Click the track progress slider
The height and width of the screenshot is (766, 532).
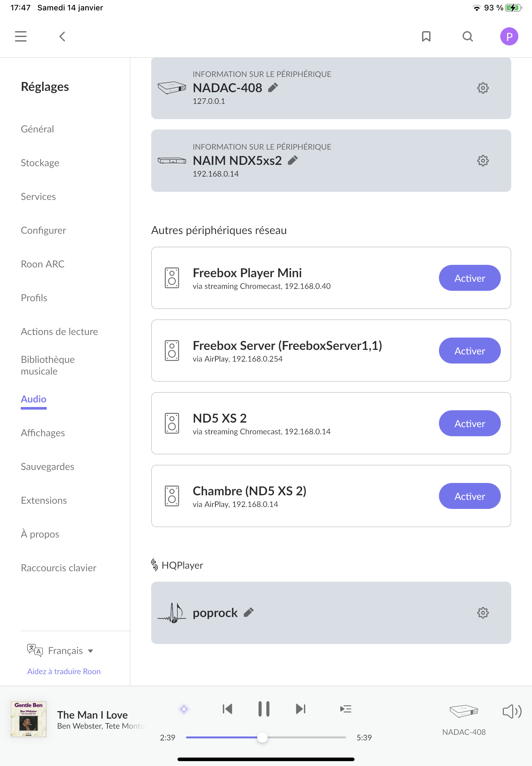coord(266,737)
